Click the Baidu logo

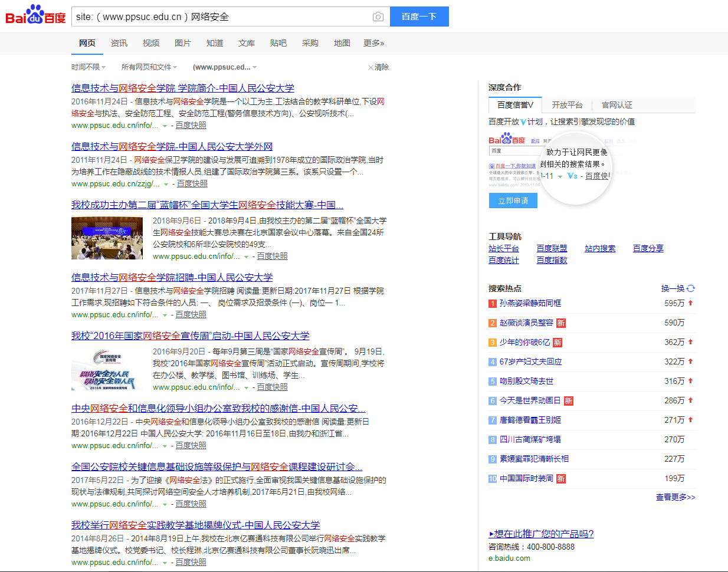click(x=35, y=15)
